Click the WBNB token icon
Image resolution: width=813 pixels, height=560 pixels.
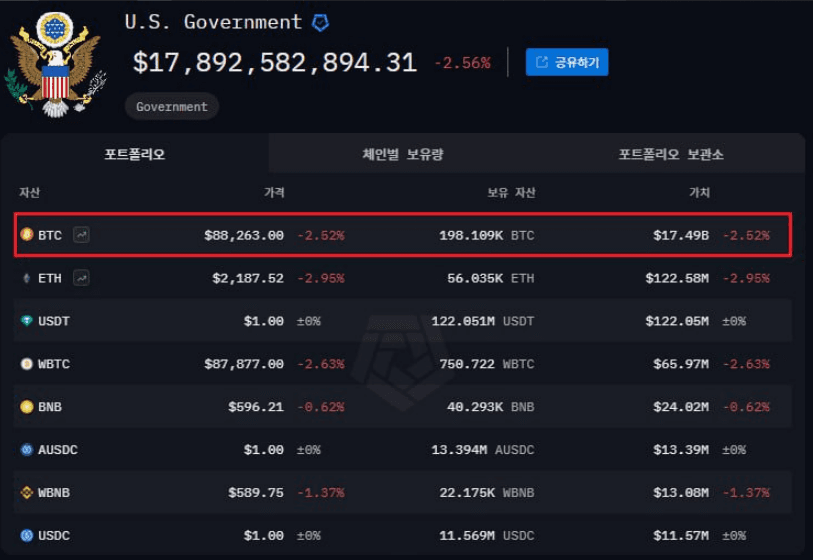pos(27,493)
